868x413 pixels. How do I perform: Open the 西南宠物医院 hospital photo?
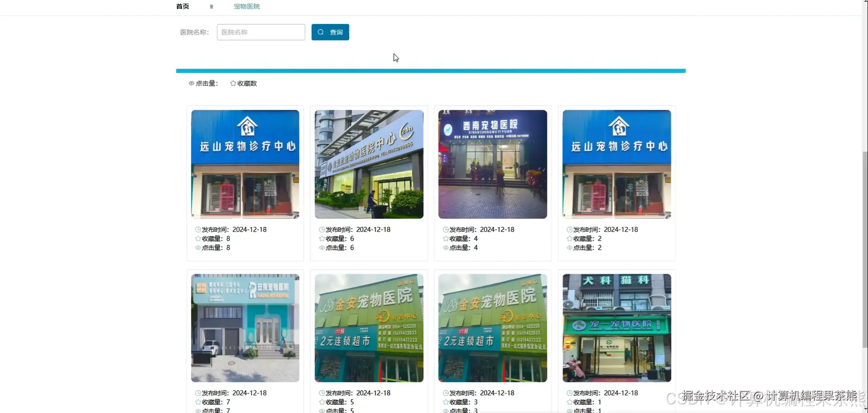tap(492, 164)
